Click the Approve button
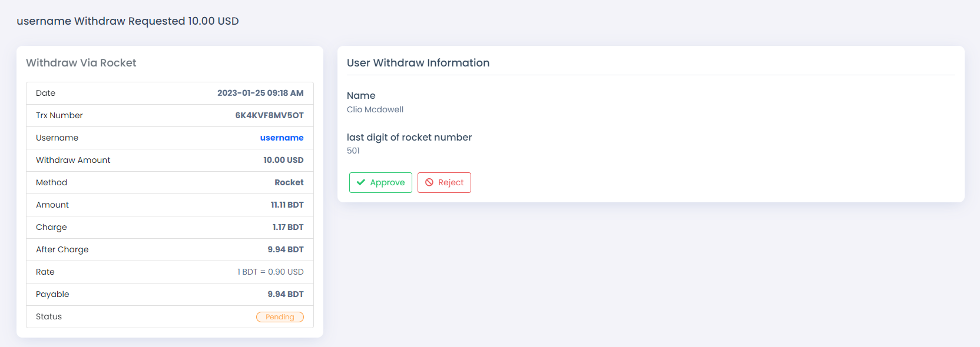The width and height of the screenshot is (980, 347). pyautogui.click(x=380, y=182)
